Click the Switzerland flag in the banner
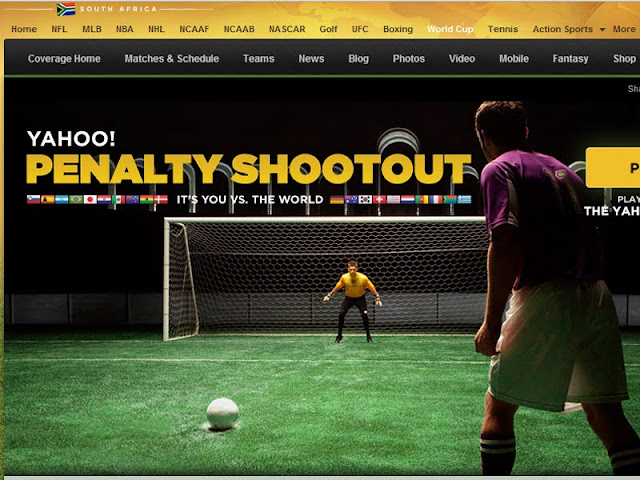This screenshot has height=480, width=640. [x=380, y=199]
